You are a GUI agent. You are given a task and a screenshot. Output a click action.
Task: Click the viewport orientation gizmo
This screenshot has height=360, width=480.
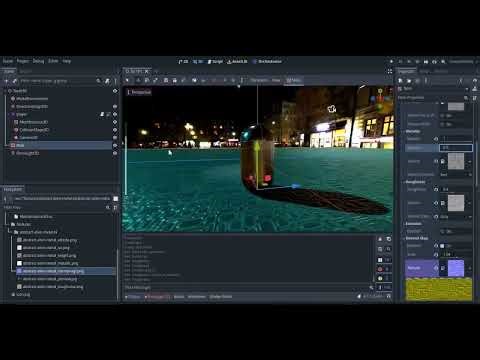tap(380, 99)
